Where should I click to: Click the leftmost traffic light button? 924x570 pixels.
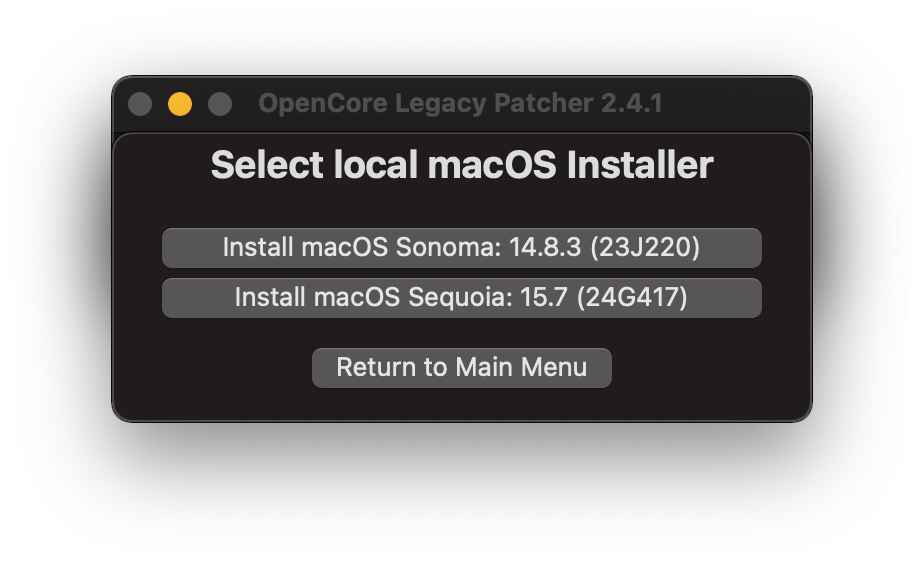point(140,104)
